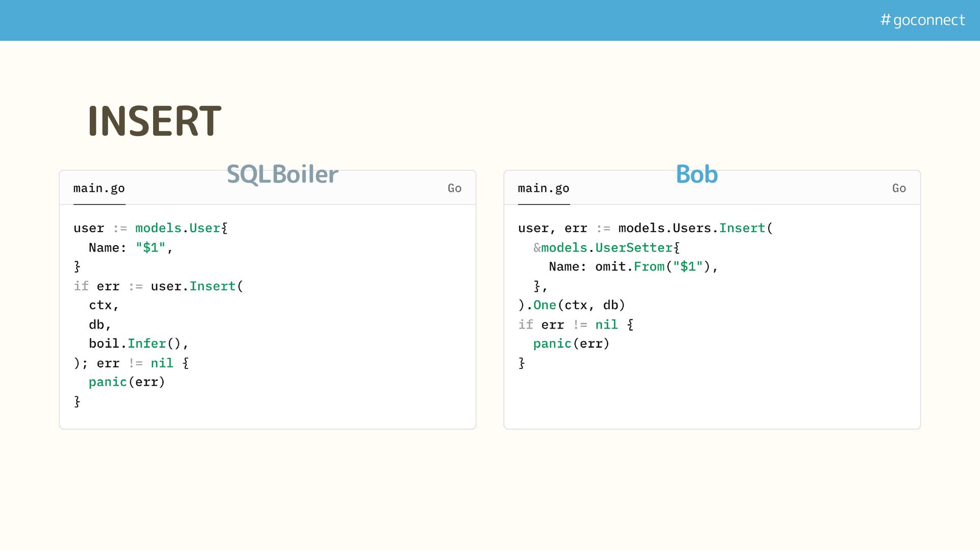Click models.Users.Insert in the Bob code
Screen dimensions: 980x551
point(692,228)
